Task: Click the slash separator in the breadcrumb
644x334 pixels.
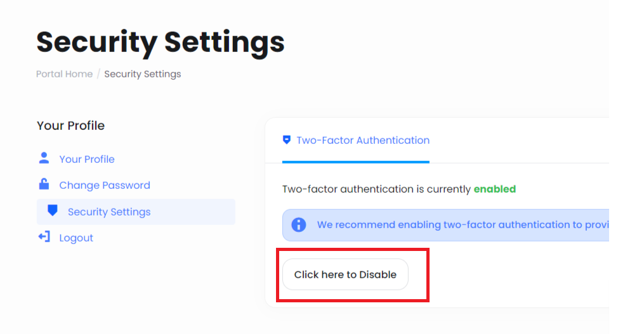Action: [98, 74]
